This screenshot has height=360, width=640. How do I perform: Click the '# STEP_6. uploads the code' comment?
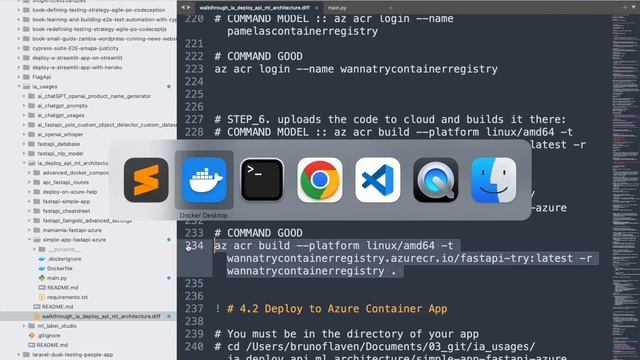390,120
